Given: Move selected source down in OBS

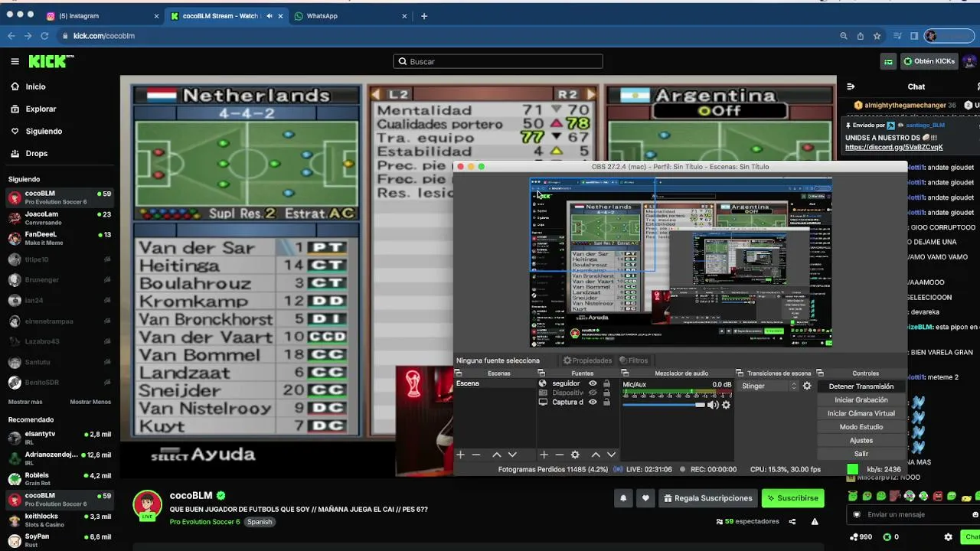Looking at the screenshot, I should (x=611, y=455).
